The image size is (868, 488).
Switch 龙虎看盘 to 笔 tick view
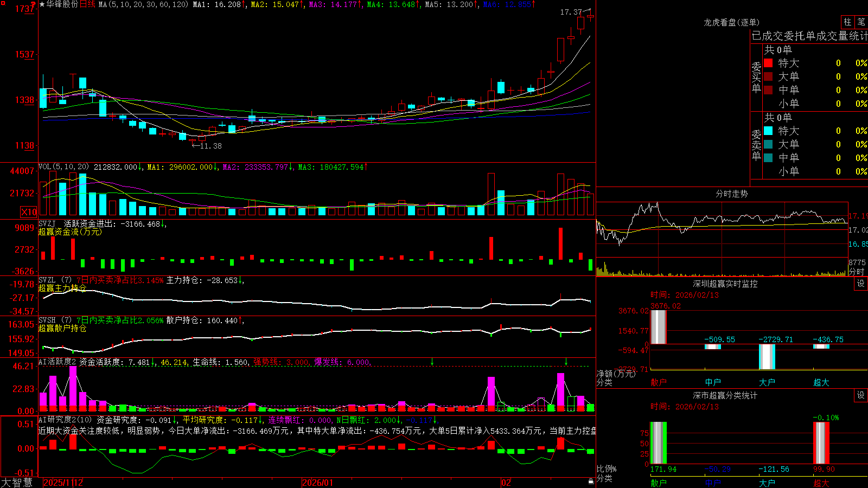tap(861, 22)
